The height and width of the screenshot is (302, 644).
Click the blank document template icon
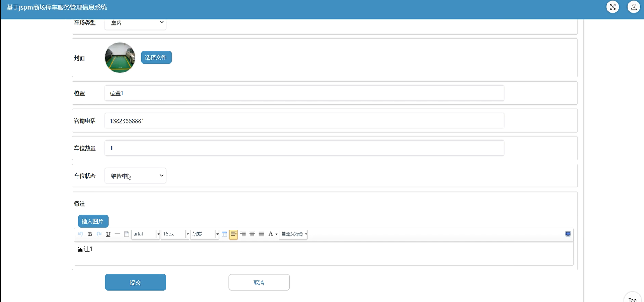(x=127, y=234)
